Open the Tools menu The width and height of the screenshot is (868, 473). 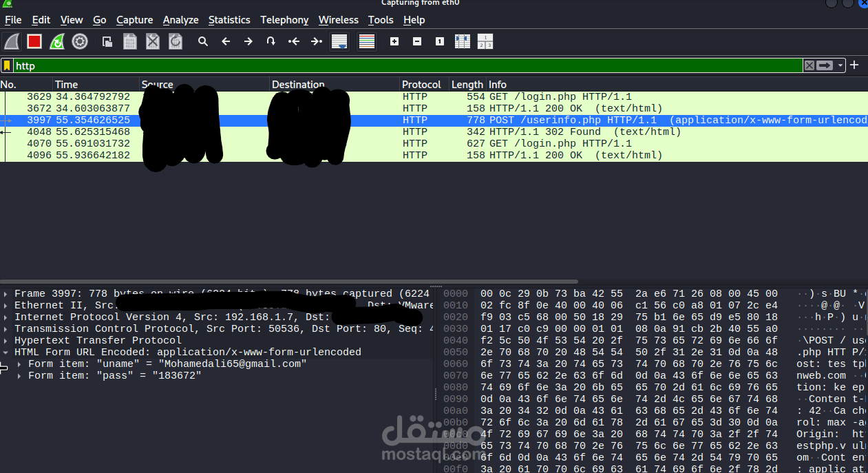point(381,20)
